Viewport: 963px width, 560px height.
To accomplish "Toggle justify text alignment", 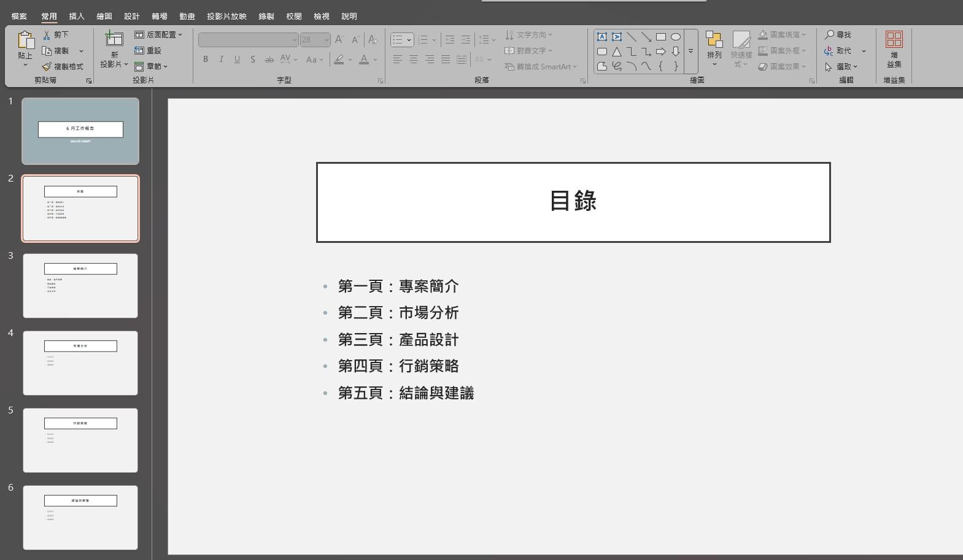I will [446, 59].
